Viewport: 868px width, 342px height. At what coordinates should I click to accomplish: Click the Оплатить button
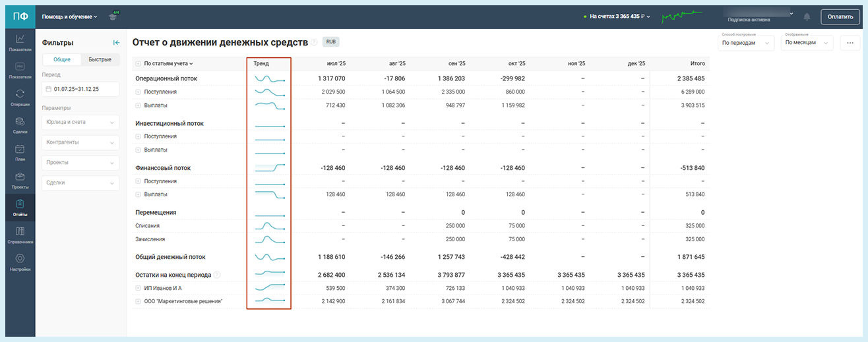(840, 16)
